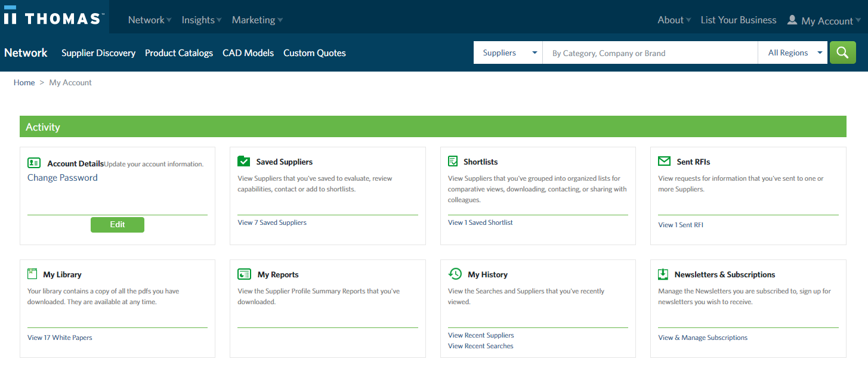Image resolution: width=868 pixels, height=365 pixels.
Task: Open Custom Quotes section
Action: click(x=314, y=52)
